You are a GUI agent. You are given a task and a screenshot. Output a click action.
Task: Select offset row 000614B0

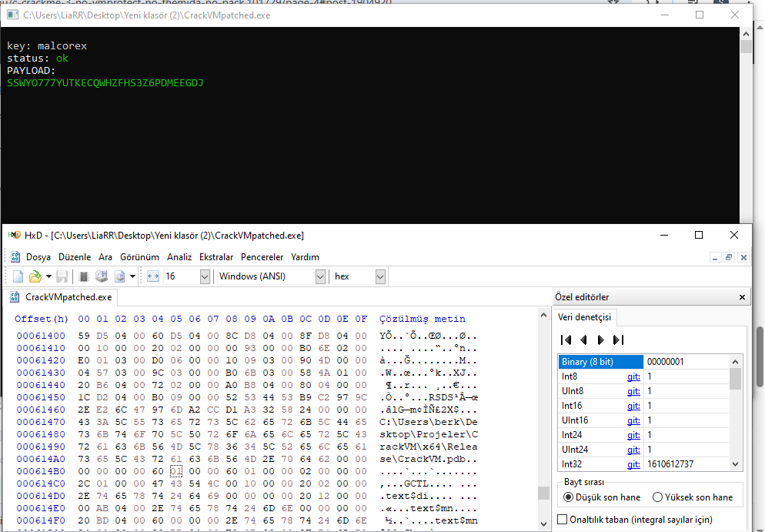click(x=41, y=471)
